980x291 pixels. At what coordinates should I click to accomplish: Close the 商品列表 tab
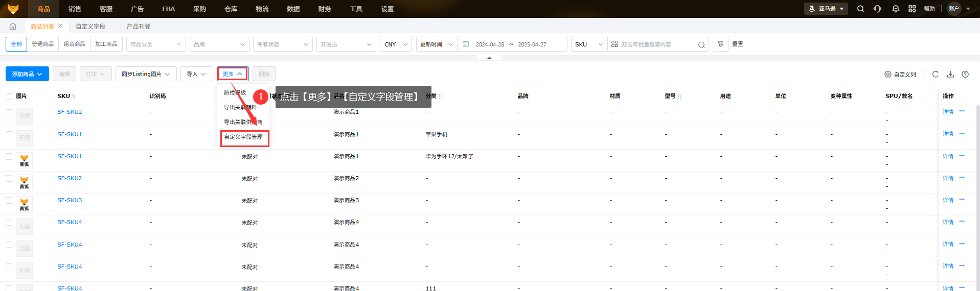(x=60, y=26)
